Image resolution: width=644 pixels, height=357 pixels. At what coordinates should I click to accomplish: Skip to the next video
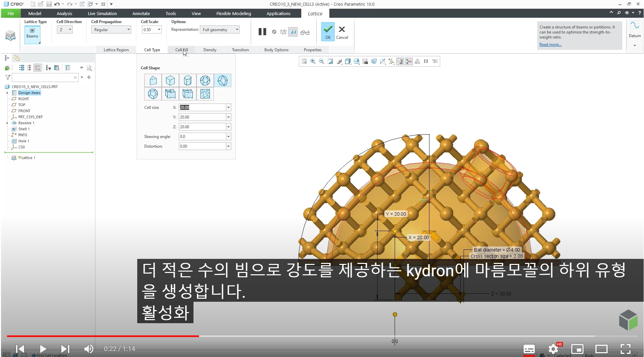(x=65, y=349)
